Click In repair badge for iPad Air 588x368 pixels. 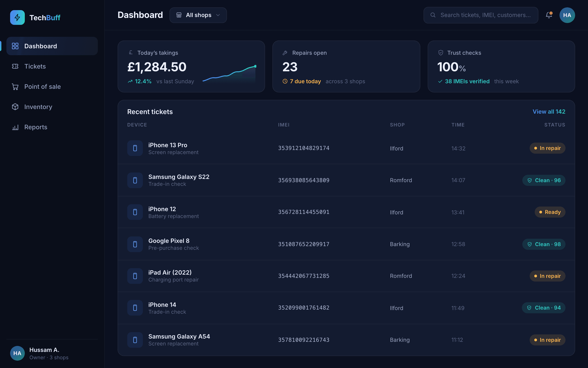pyautogui.click(x=547, y=276)
